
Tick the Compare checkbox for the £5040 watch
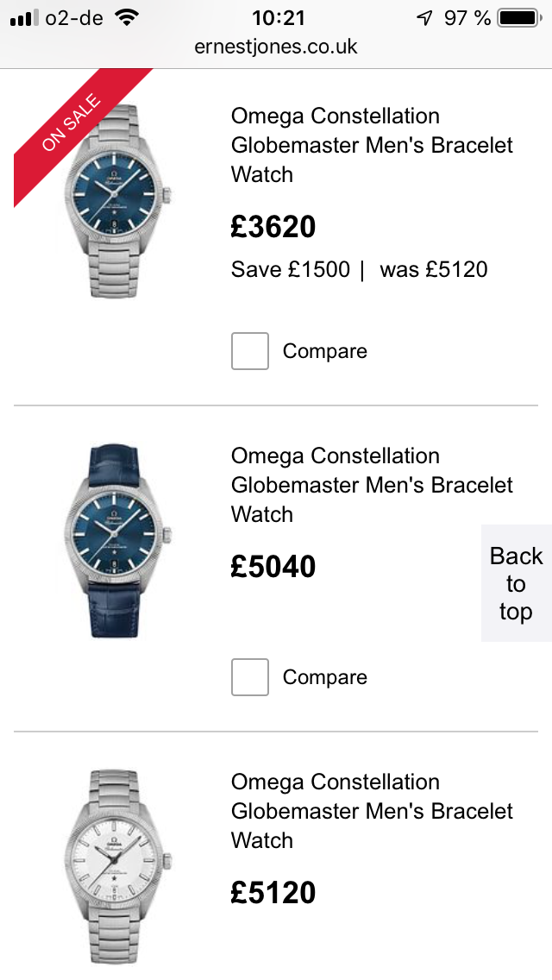[250, 677]
